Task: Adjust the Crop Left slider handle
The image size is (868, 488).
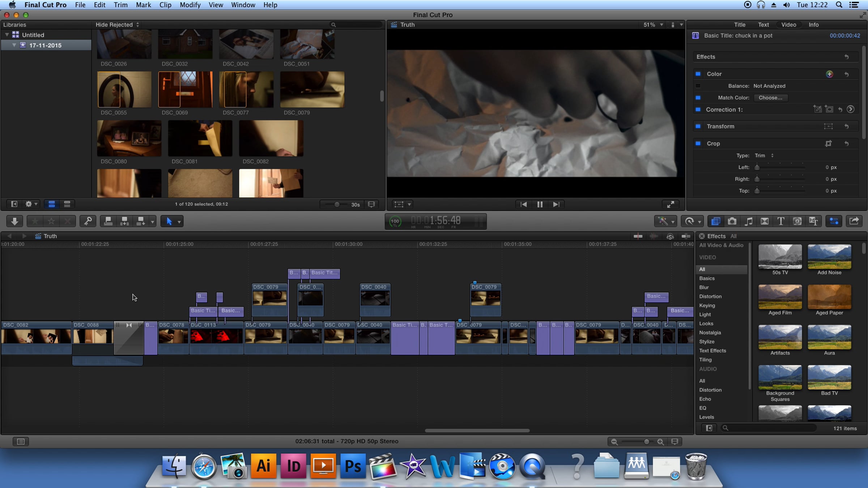Action: (757, 167)
